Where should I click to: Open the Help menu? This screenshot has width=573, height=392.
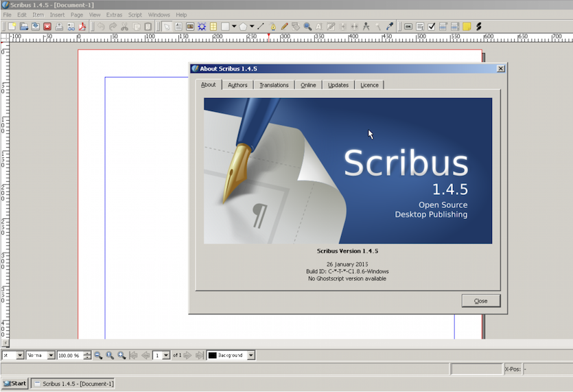pos(181,14)
